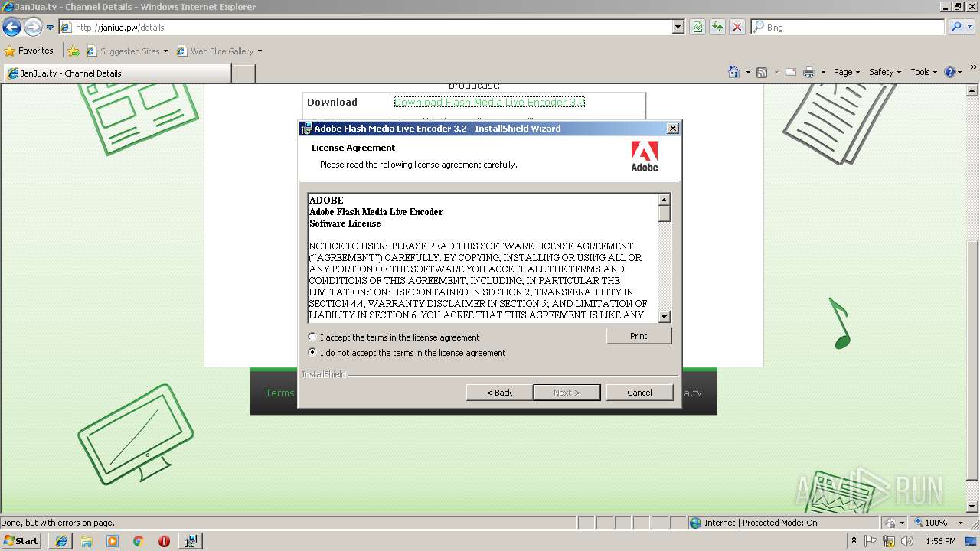
Task: Click the Adobe logo in the dialog
Action: (x=645, y=156)
